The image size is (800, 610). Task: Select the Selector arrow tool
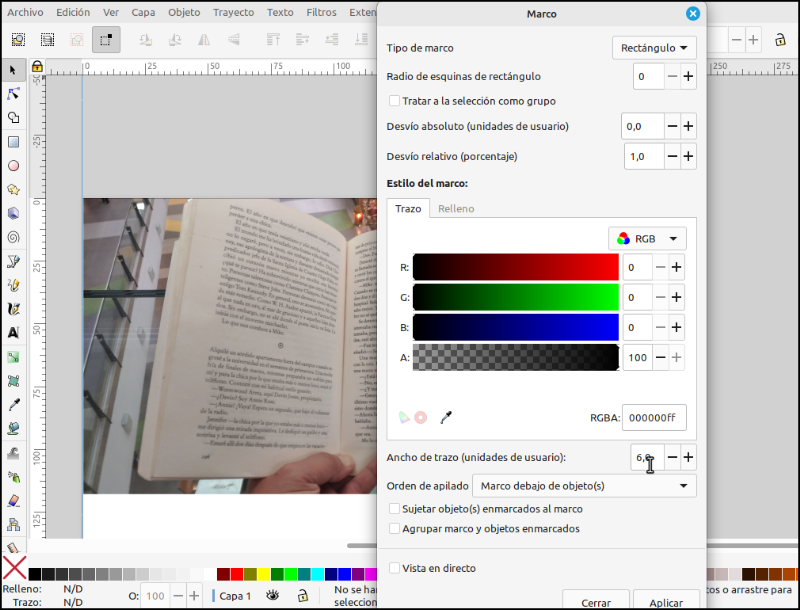pyautogui.click(x=13, y=70)
